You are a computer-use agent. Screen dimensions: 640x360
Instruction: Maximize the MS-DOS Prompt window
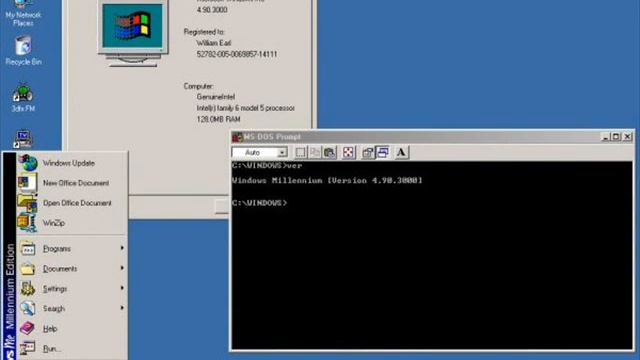coord(616,137)
